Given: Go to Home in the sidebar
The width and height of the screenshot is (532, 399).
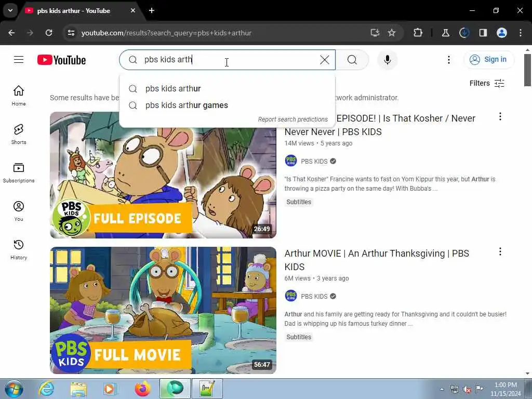Looking at the screenshot, I should coord(19,96).
